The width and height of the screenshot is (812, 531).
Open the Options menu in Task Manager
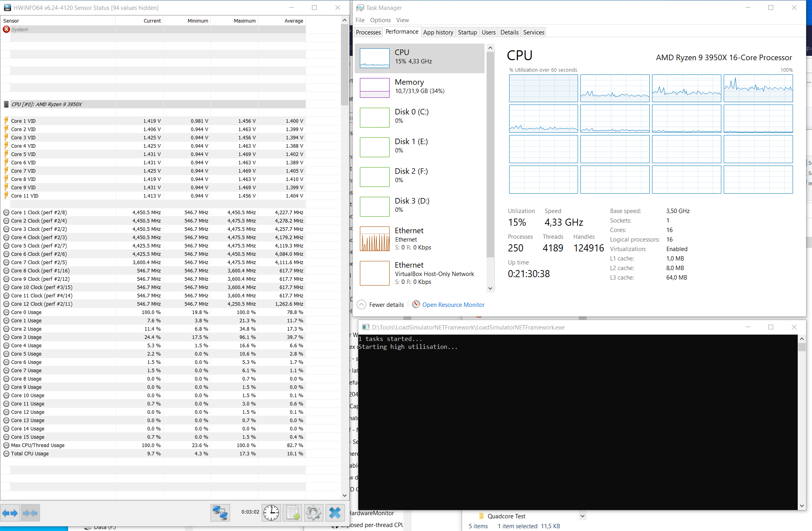click(380, 20)
